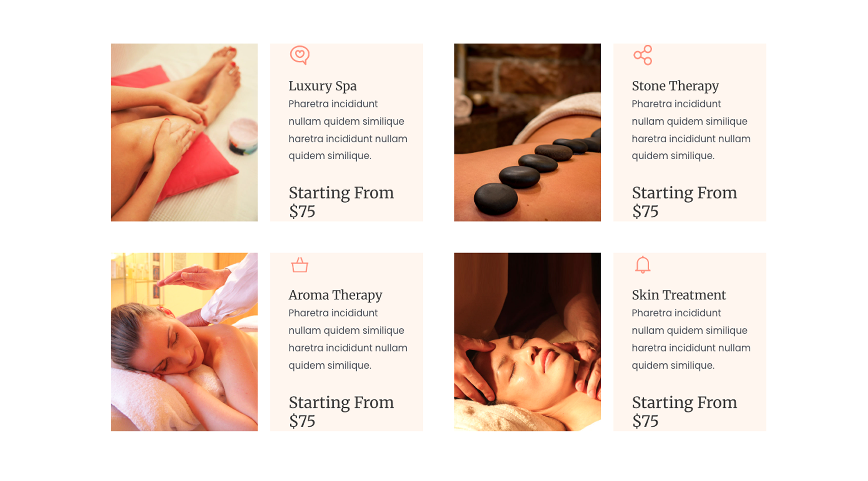Click the heart speech bubble icon

click(x=300, y=55)
